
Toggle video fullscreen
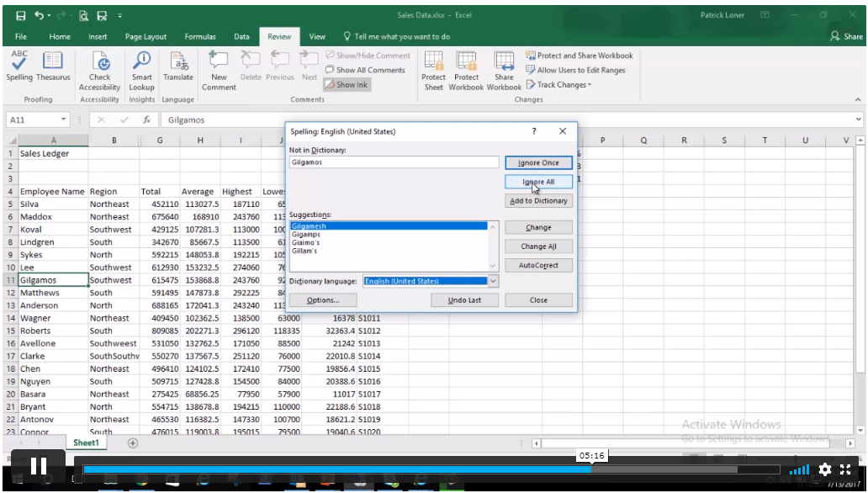pos(845,469)
